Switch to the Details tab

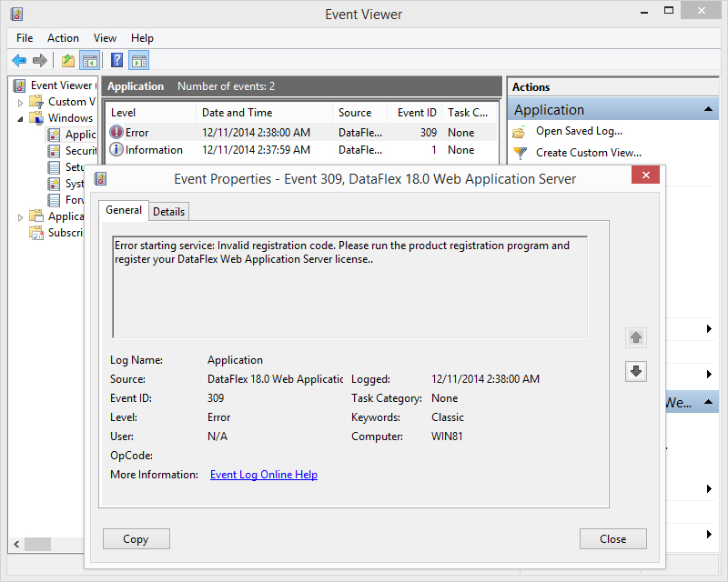[169, 212]
